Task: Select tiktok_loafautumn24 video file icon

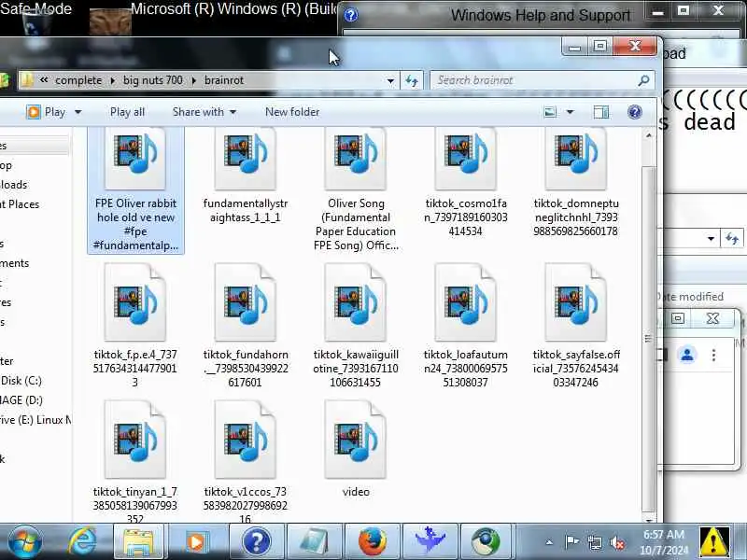Action: coord(465,301)
